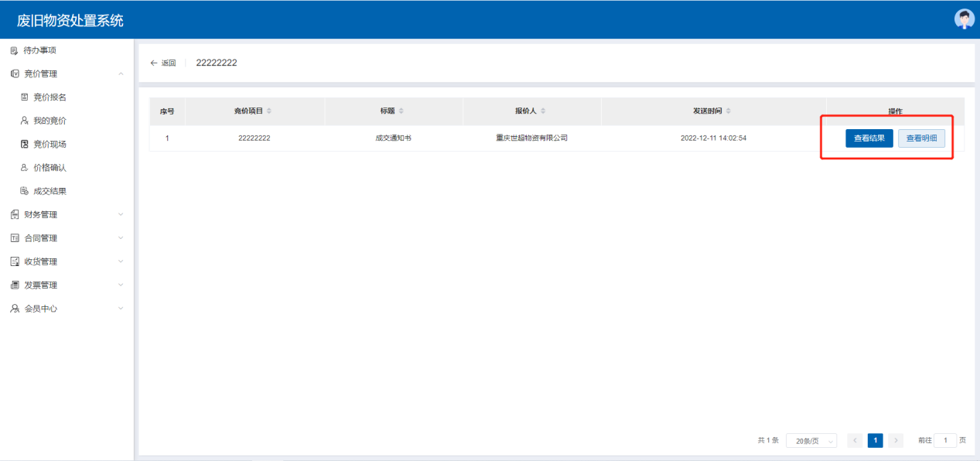Click the page number jump input field

[x=944, y=440]
